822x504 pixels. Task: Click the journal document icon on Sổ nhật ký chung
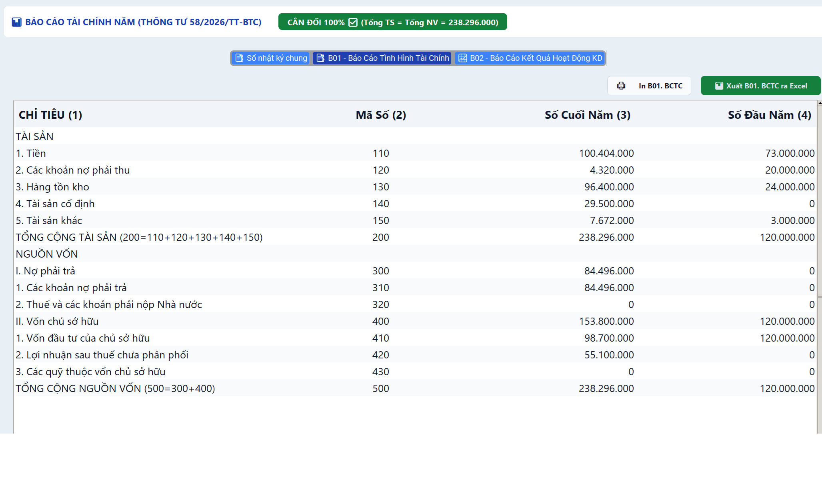click(x=239, y=58)
